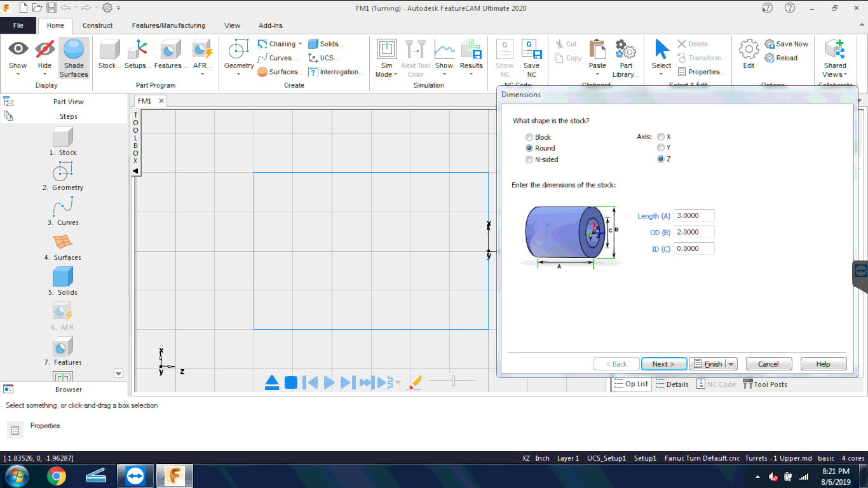Screen dimensions: 868x488
Task: Switch to the Features/Manufacturing tab
Action: click(x=168, y=25)
